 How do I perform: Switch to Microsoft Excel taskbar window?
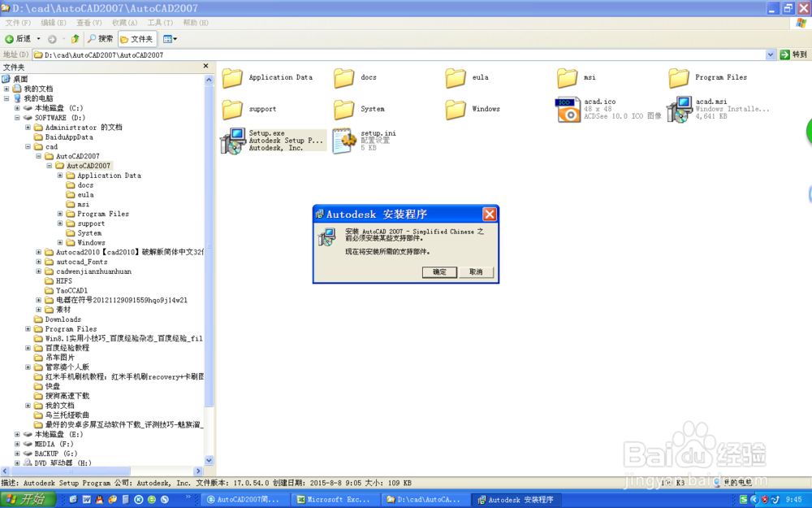334,500
